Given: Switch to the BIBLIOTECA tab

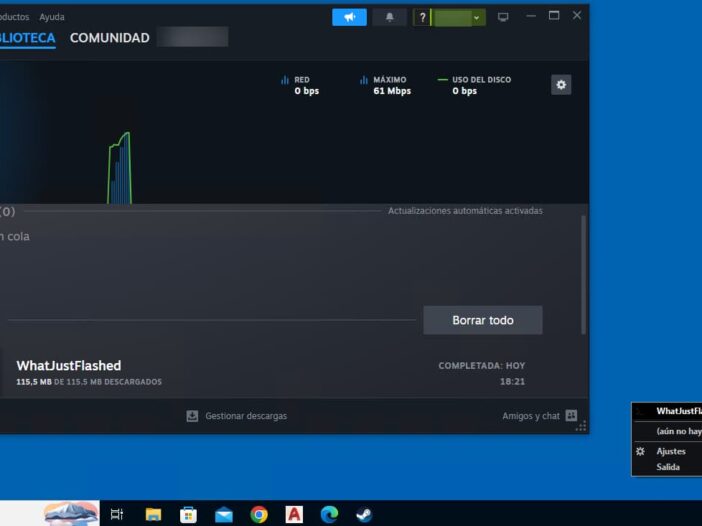Looking at the screenshot, I should (28, 38).
